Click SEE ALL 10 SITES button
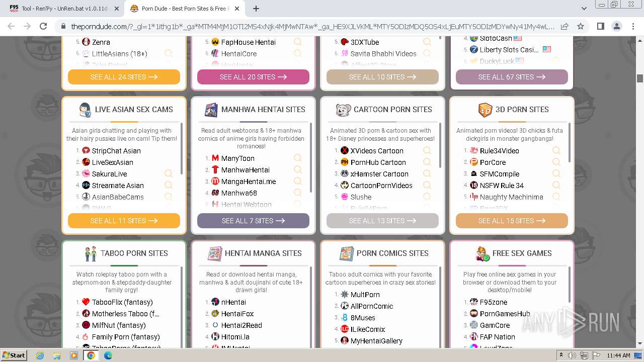644x362 pixels. click(382, 77)
